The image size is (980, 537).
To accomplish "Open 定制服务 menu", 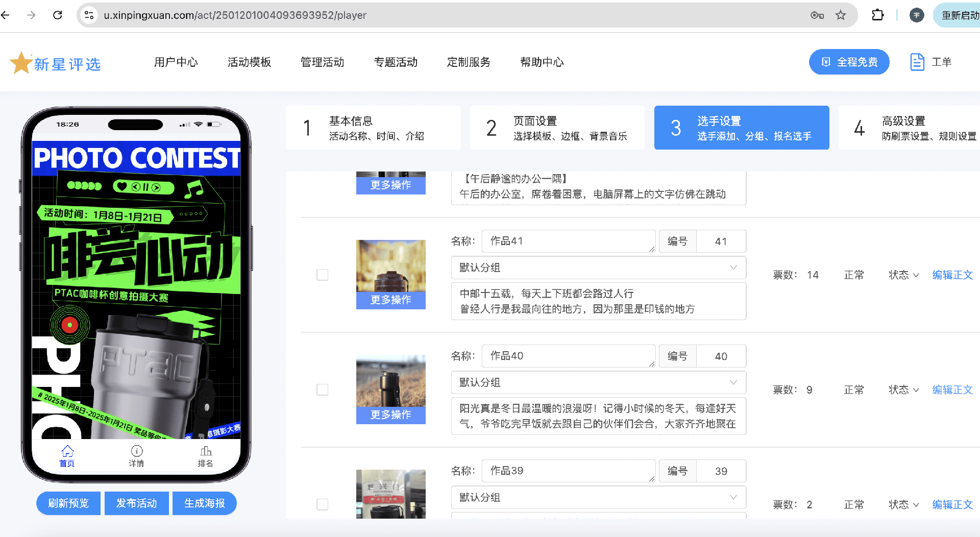I will pos(469,62).
